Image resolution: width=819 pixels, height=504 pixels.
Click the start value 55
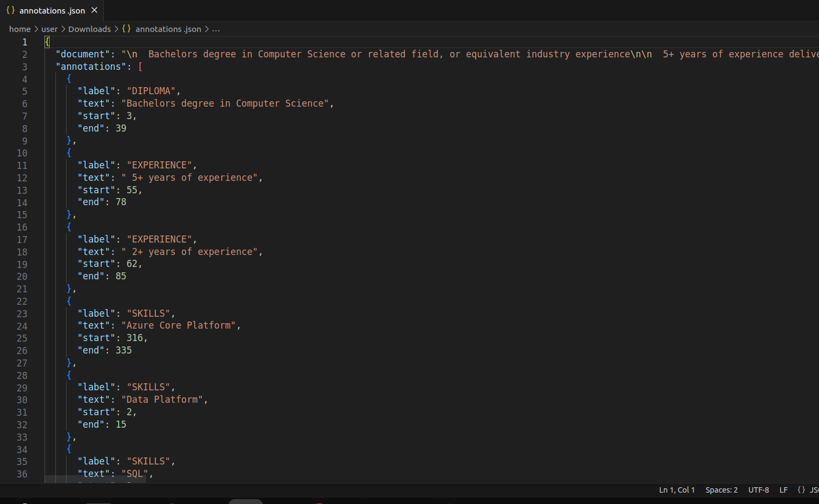[x=132, y=190]
